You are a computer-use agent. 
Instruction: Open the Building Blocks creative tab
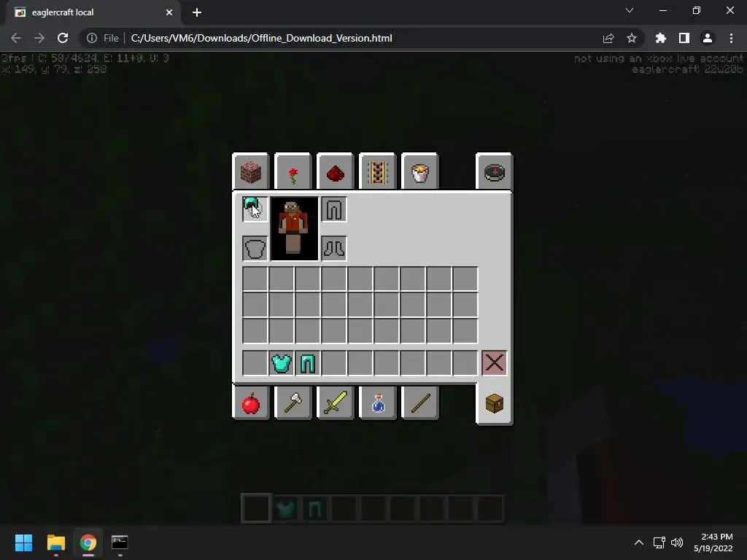(x=251, y=172)
